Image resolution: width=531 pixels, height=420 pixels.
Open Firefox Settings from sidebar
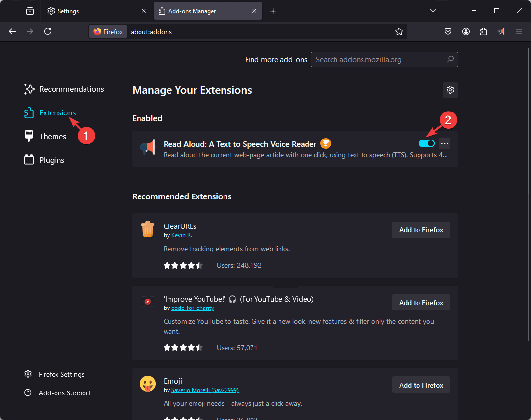coord(54,374)
